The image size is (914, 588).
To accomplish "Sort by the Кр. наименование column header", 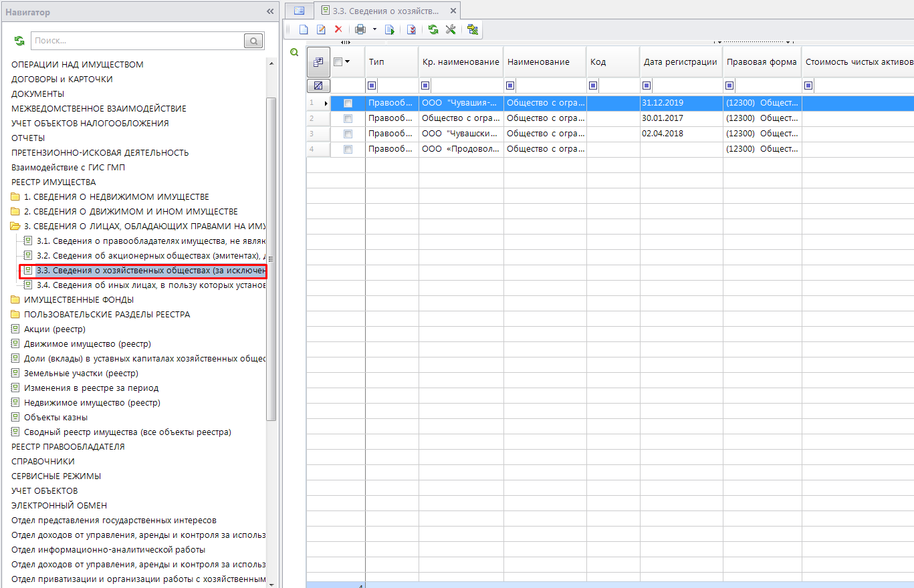I will coord(461,61).
